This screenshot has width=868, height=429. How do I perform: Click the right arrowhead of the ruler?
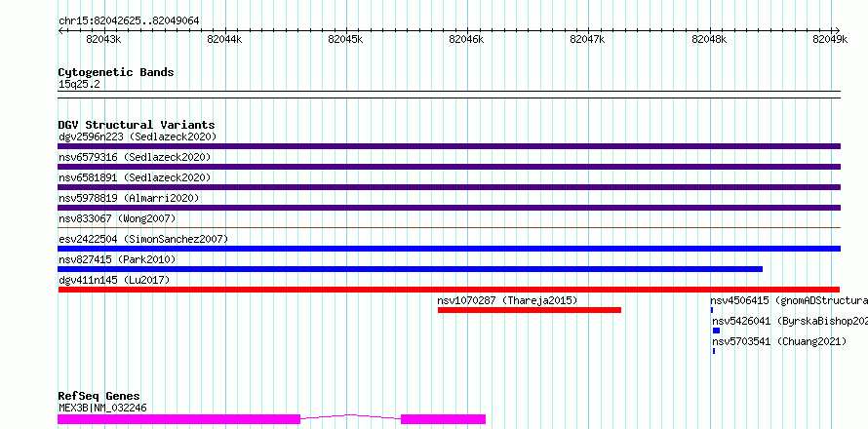pyautogui.click(x=838, y=30)
